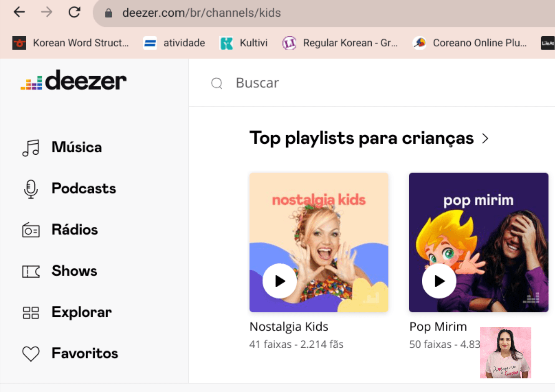Click the grid icon beside Explorar
The width and height of the screenshot is (555, 392).
(31, 313)
